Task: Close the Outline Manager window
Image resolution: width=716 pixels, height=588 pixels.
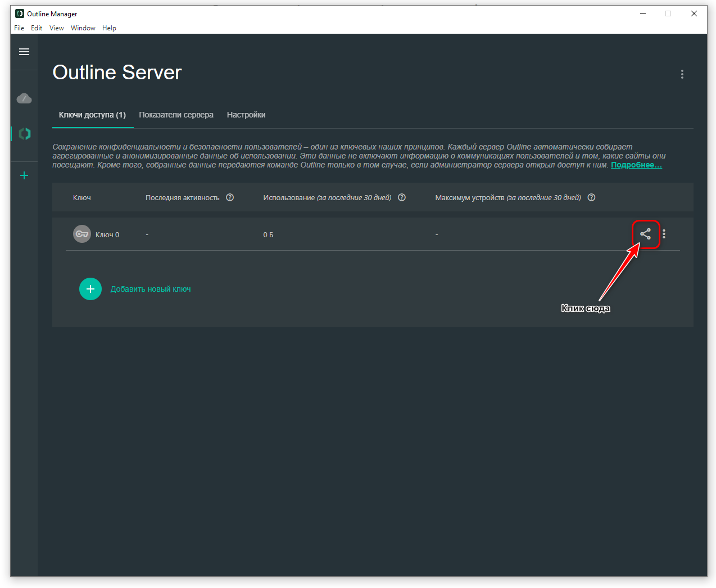Action: pyautogui.click(x=694, y=13)
